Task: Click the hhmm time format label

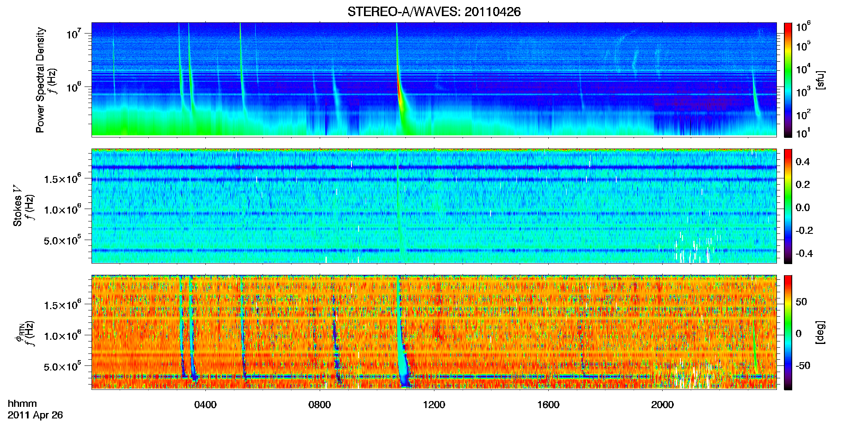Action: (x=22, y=404)
